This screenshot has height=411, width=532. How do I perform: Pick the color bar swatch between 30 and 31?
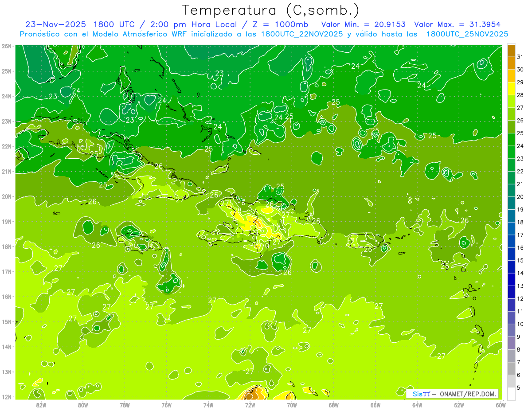coord(511,63)
